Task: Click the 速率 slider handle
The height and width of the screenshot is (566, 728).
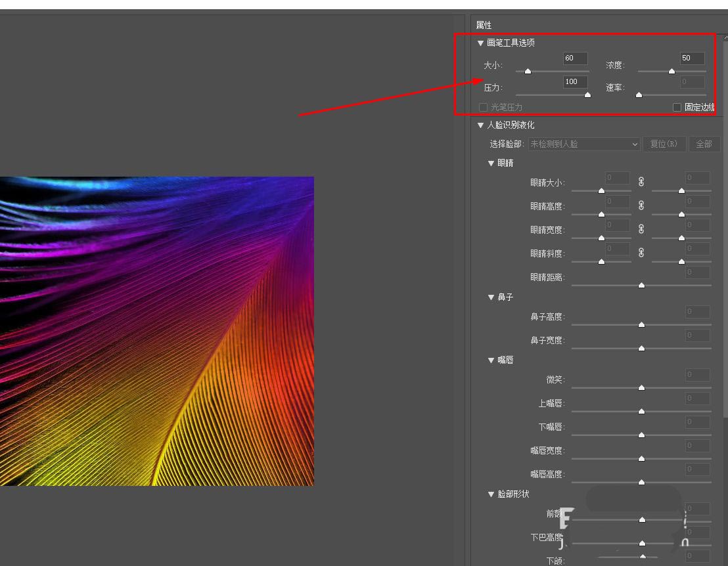Action: click(639, 95)
